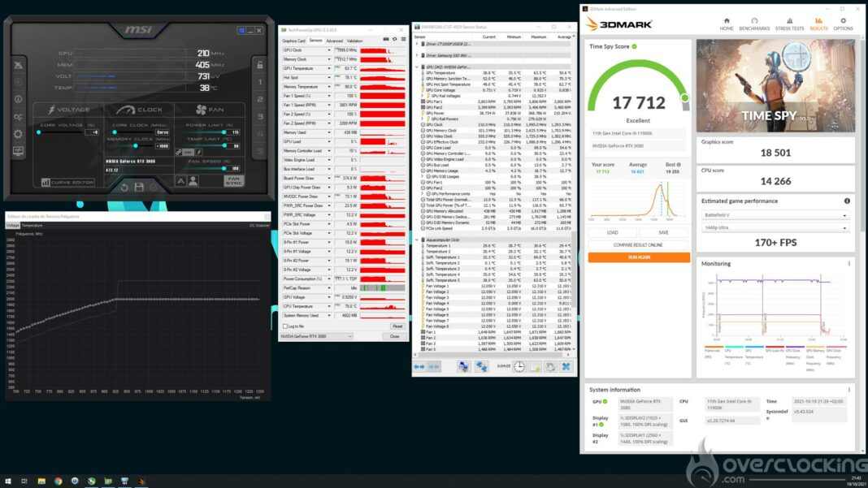Open 1440p Ultra resolution dropdown in 3DMark
The image size is (868, 488).
tap(775, 227)
